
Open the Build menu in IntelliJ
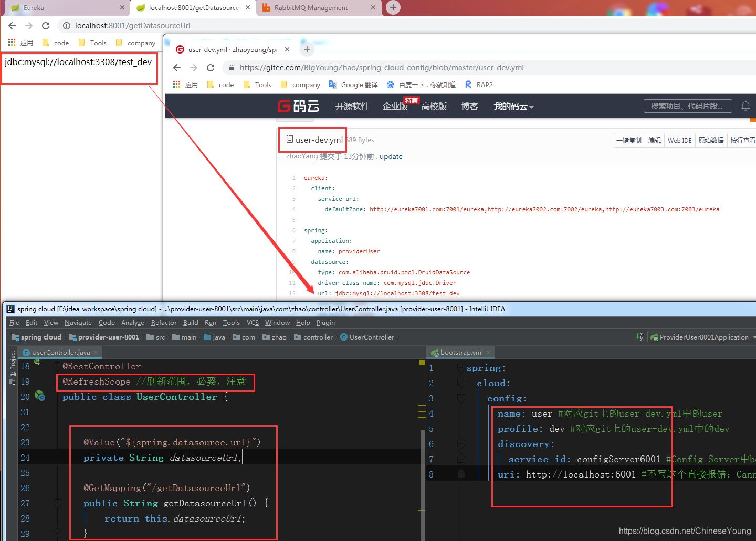click(x=191, y=323)
